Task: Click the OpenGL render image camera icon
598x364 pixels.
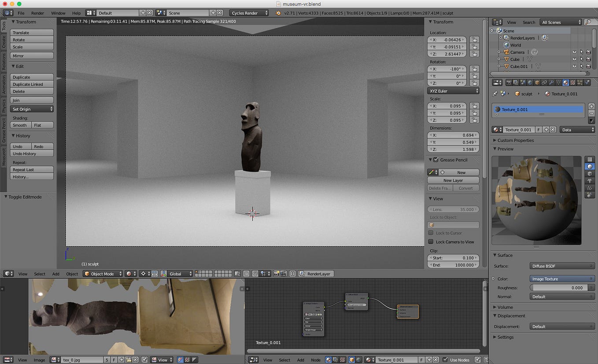Action: point(276,274)
